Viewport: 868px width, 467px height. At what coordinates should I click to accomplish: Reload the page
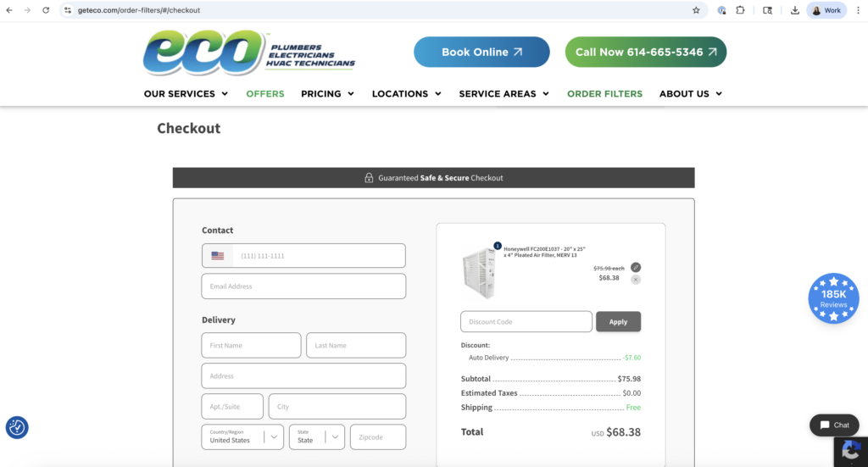pos(46,10)
